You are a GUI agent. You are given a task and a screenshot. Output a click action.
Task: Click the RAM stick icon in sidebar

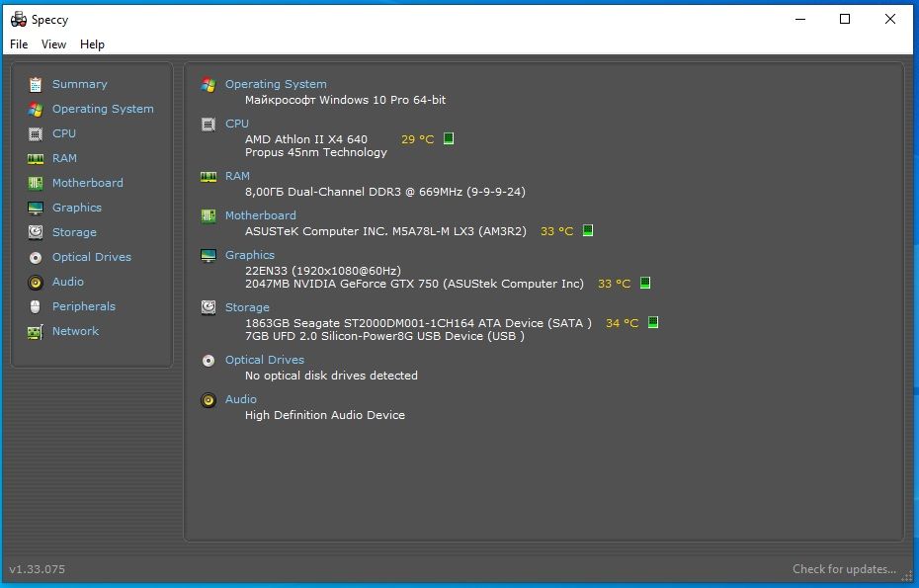point(36,159)
